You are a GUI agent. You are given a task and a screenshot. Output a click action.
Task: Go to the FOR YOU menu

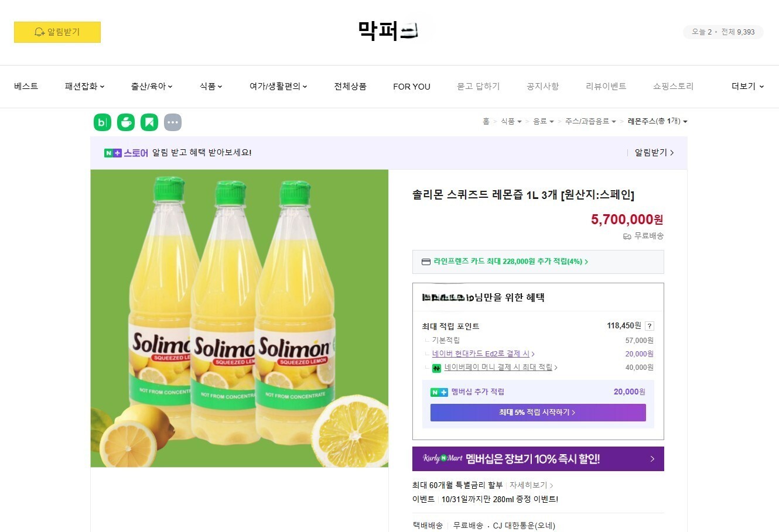pos(411,86)
